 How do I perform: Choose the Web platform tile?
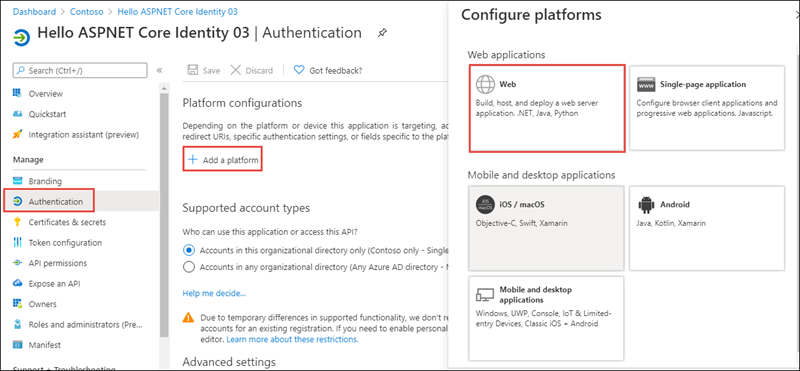[x=547, y=108]
